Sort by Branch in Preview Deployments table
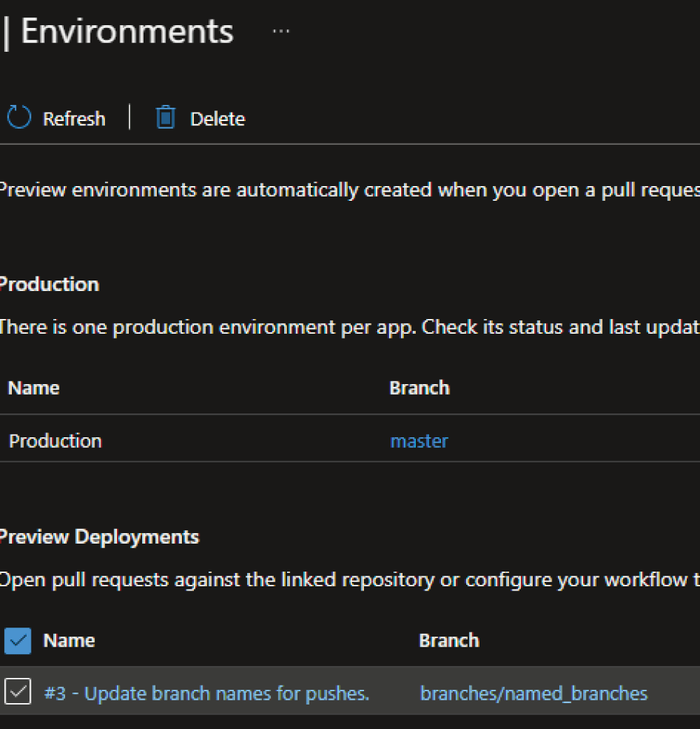Screen dimensions: 700x729 (449, 641)
